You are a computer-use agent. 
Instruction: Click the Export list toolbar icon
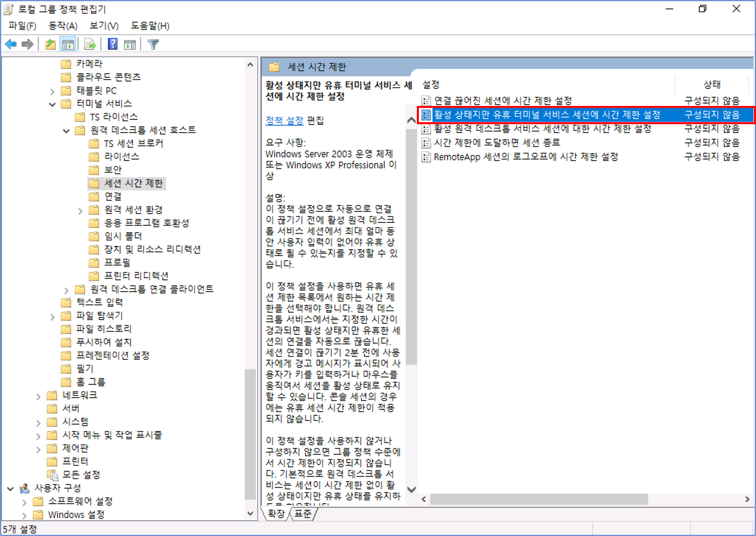click(90, 44)
